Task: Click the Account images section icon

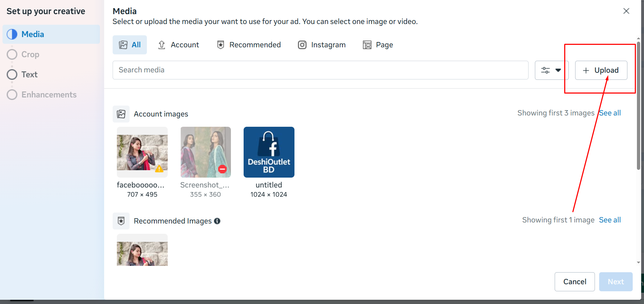Action: click(121, 114)
